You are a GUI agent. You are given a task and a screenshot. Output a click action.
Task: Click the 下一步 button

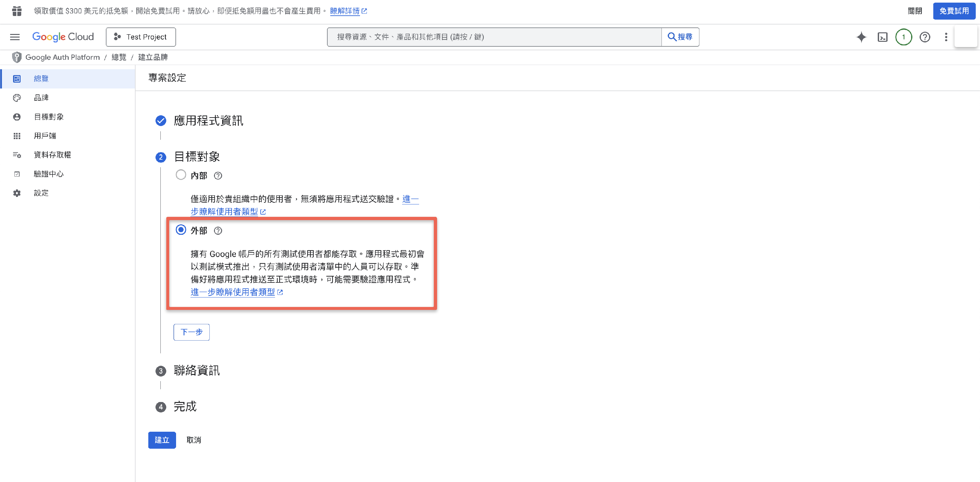(191, 332)
